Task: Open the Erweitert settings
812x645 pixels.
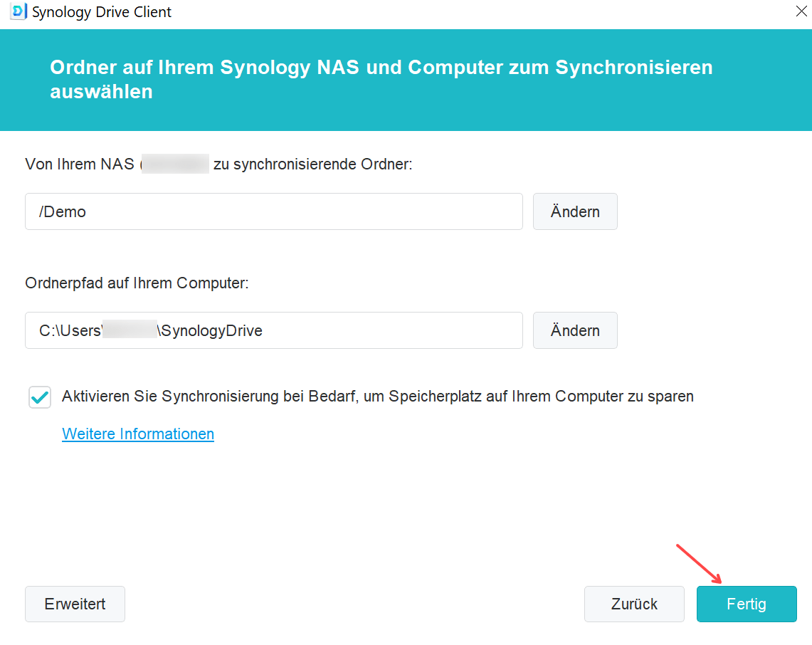Action: pyautogui.click(x=75, y=604)
